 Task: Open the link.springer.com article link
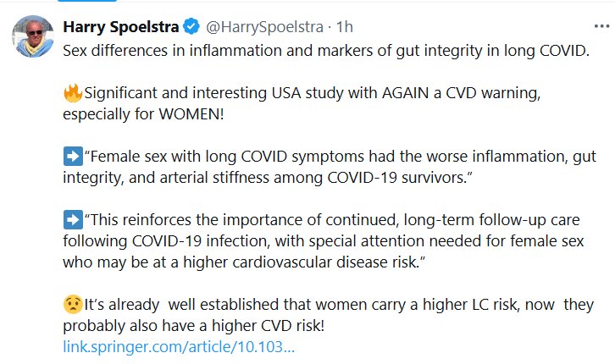pyautogui.click(x=179, y=346)
